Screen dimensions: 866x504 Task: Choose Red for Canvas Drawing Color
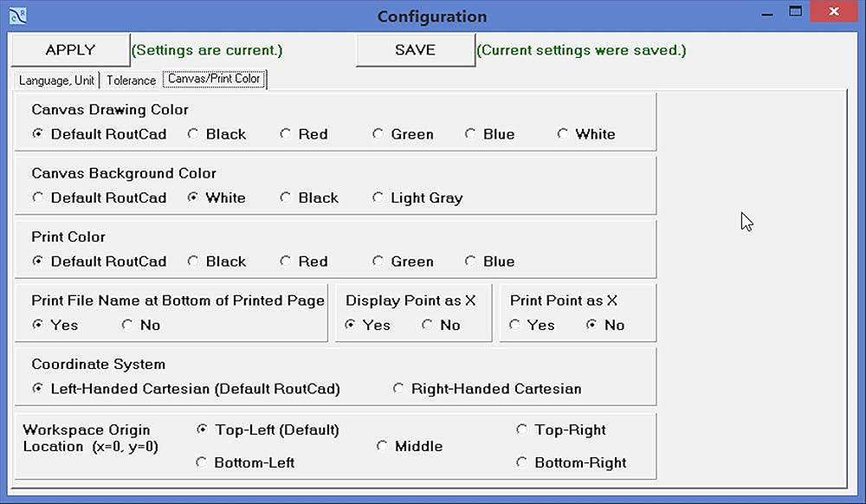286,134
